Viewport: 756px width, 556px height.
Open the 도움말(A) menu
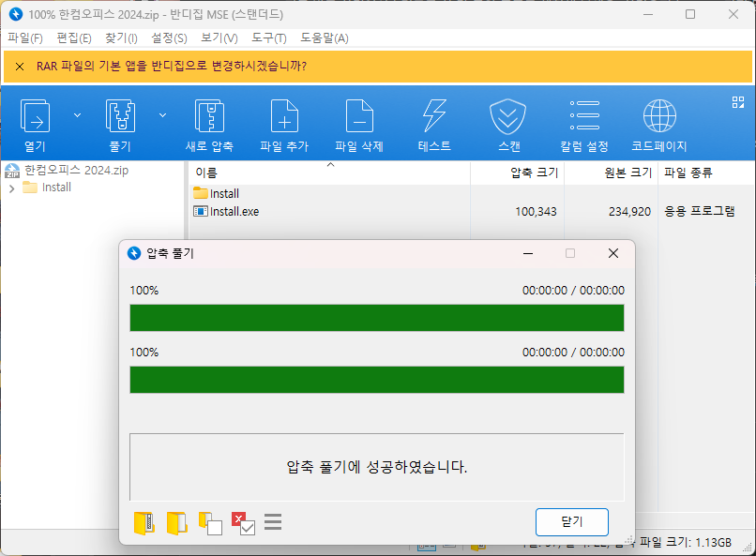click(x=324, y=38)
